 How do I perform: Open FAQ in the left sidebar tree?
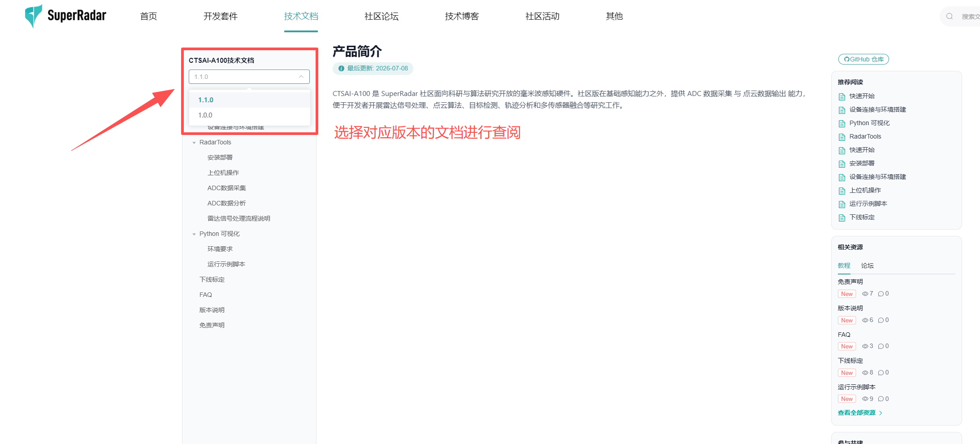coord(206,295)
